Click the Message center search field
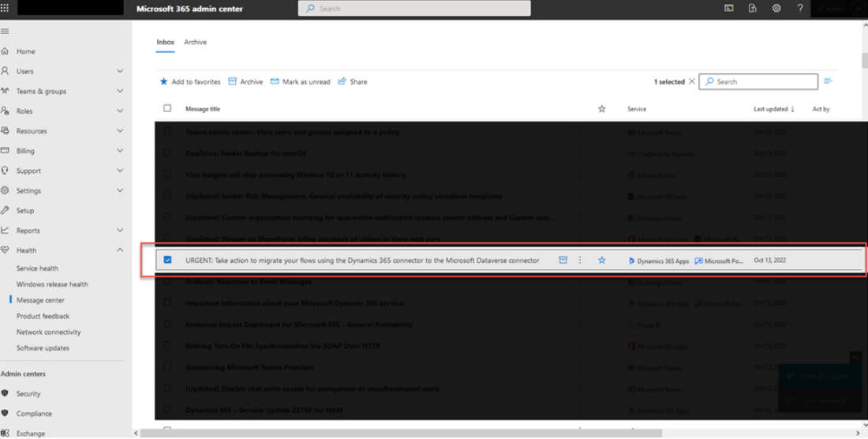 758,81
